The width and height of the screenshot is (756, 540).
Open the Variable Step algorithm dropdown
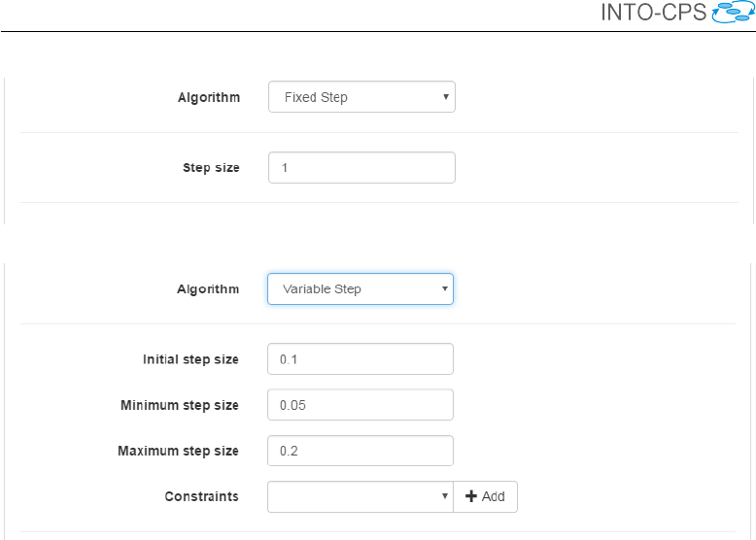point(360,289)
